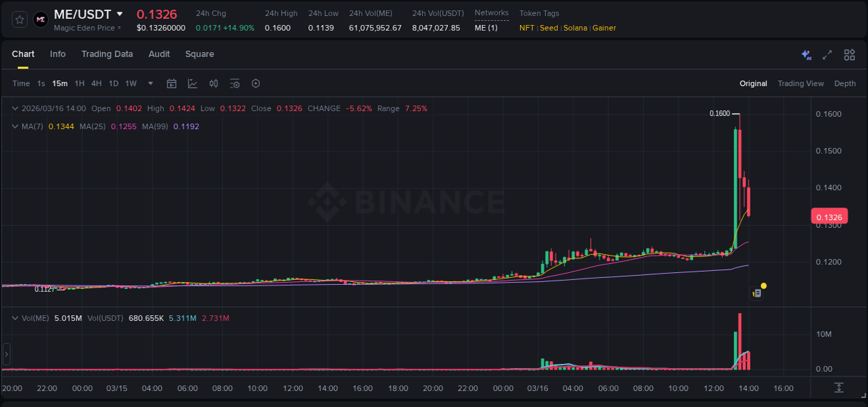Add ME/USDT to favorites via star icon
The width and height of the screenshot is (868, 407).
tap(19, 19)
